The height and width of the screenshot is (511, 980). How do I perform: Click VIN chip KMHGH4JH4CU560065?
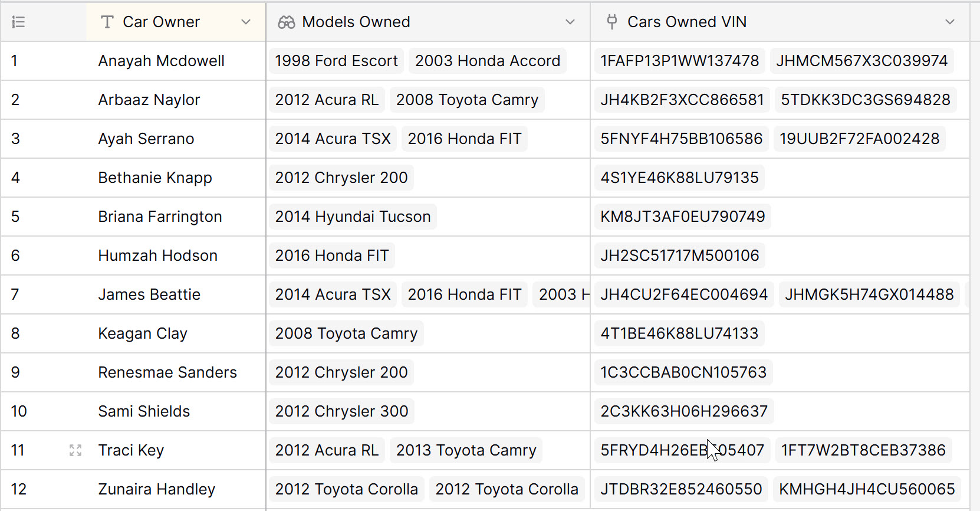coord(867,489)
